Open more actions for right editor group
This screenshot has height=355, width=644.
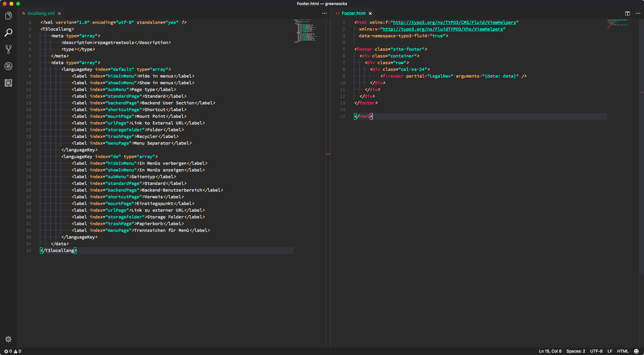[x=638, y=13]
